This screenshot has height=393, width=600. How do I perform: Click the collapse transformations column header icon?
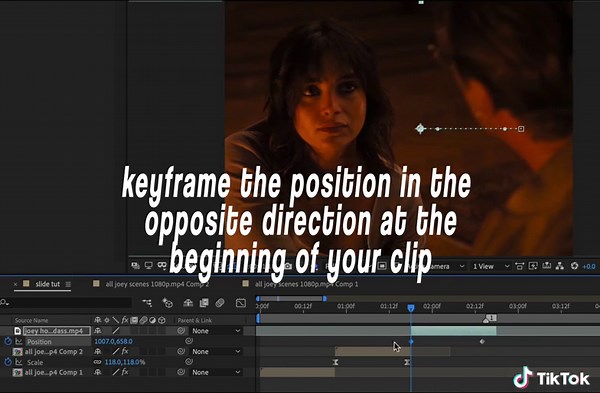[x=107, y=320]
